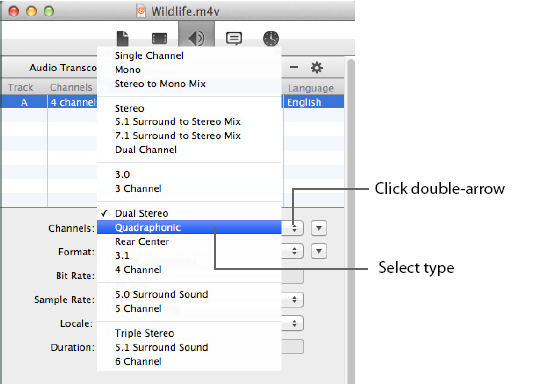Zoom window with green button
533x385 pixels.
point(49,11)
